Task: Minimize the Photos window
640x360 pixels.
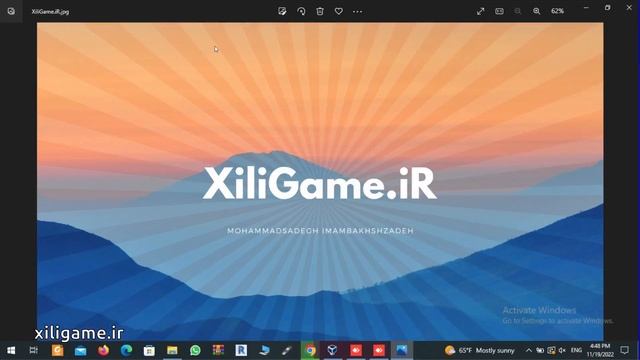Action: click(x=586, y=8)
